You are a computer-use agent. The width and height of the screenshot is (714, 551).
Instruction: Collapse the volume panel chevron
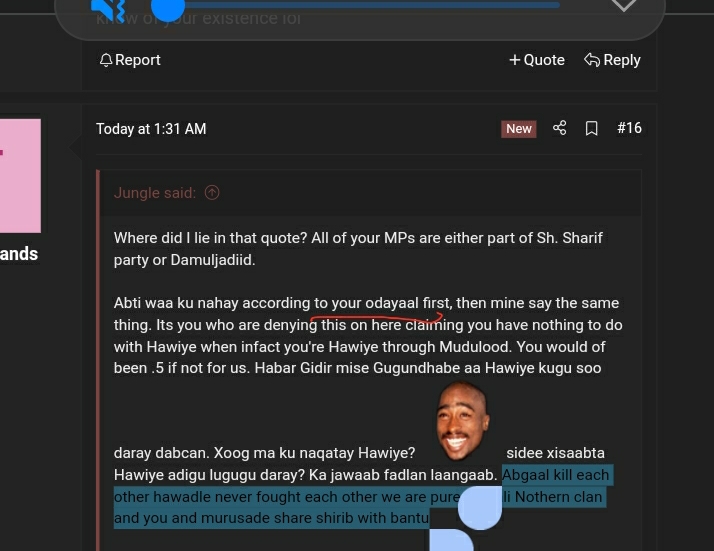pyautogui.click(x=623, y=5)
